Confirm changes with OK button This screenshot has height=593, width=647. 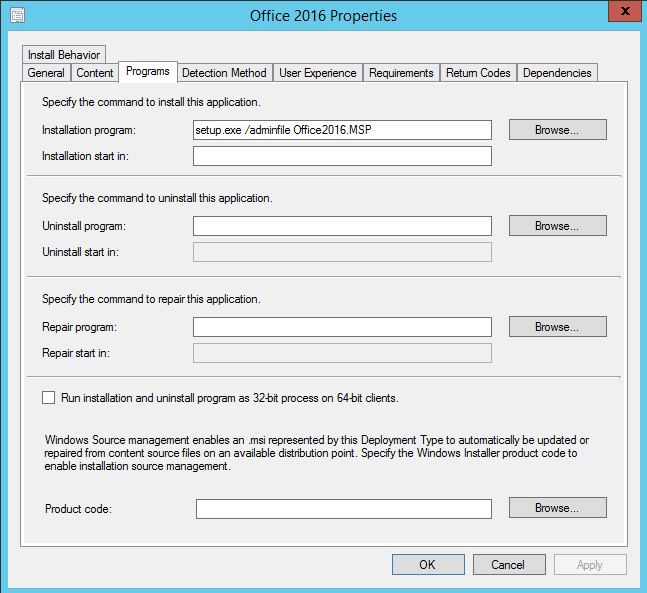(x=428, y=565)
